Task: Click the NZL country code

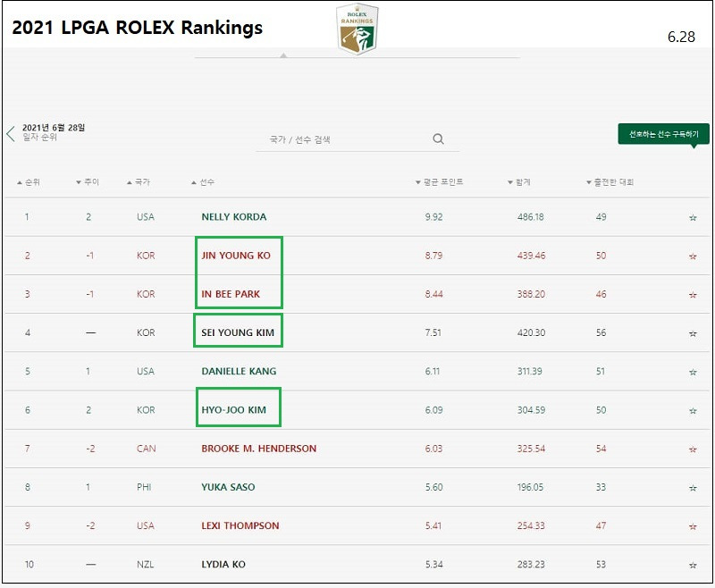Action: (x=146, y=565)
